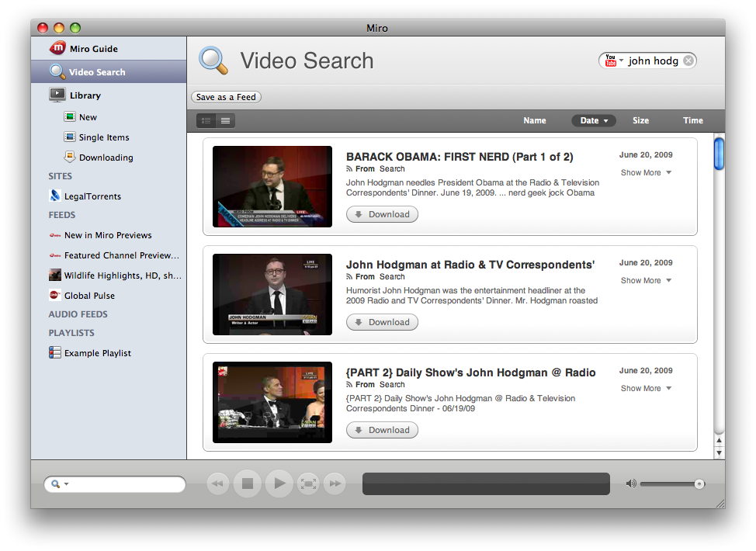Open the BARACK OBAMA: FIRST NERD thumbnail
This screenshot has width=756, height=551.
pos(272,186)
